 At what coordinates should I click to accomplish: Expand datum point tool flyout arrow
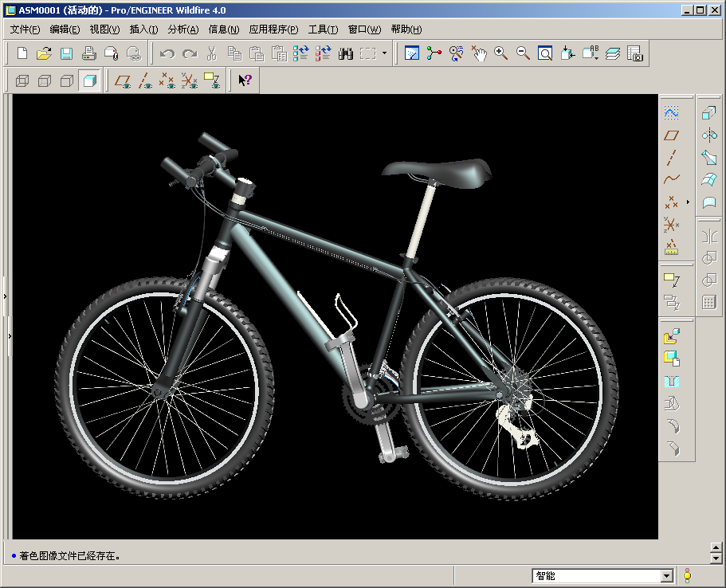(688, 202)
